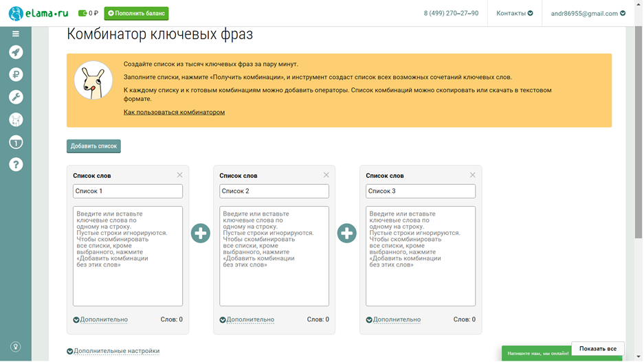This screenshot has width=644, height=362.
Task: Click Слов: 0 counter under Список 3
Action: (x=464, y=319)
